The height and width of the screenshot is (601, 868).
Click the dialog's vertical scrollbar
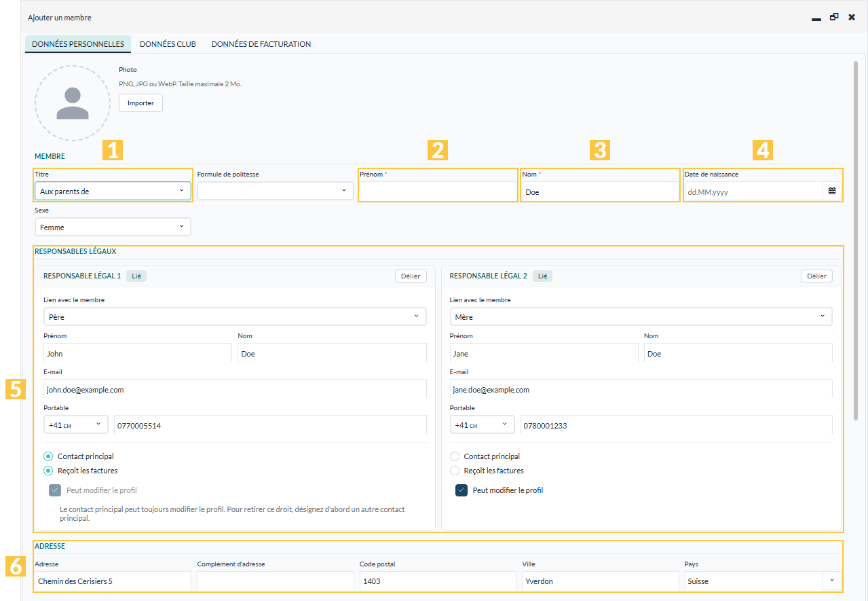(856, 241)
